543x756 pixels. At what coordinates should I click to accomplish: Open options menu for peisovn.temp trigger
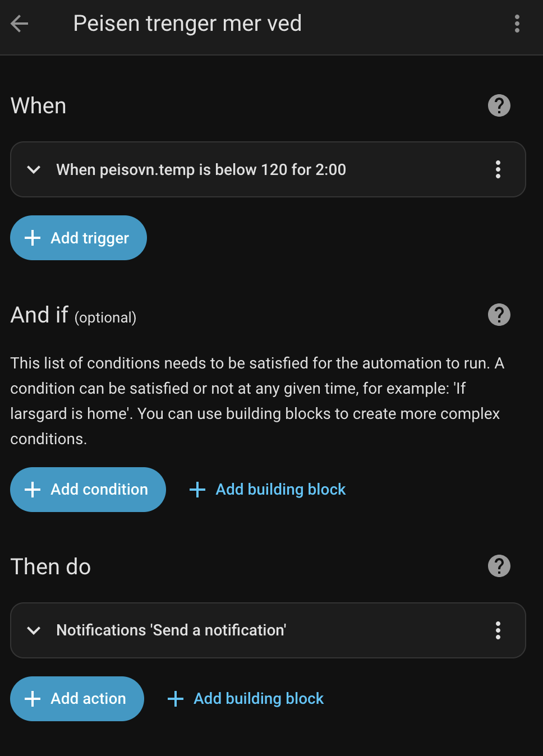coord(498,169)
